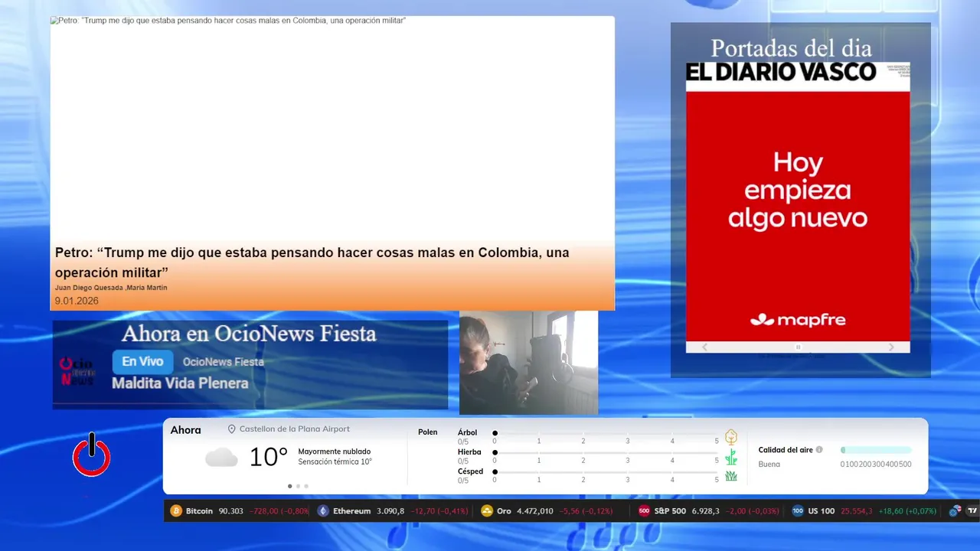The height and width of the screenshot is (551, 980).
Task: Click the Ethereum ticker icon
Action: 323,510
